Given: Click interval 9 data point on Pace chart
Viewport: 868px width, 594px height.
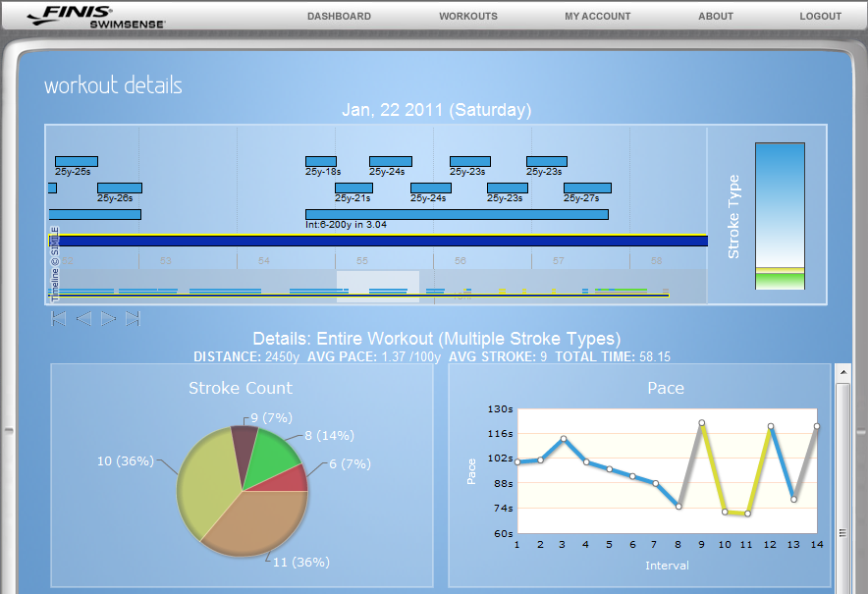Looking at the screenshot, I should tap(702, 423).
